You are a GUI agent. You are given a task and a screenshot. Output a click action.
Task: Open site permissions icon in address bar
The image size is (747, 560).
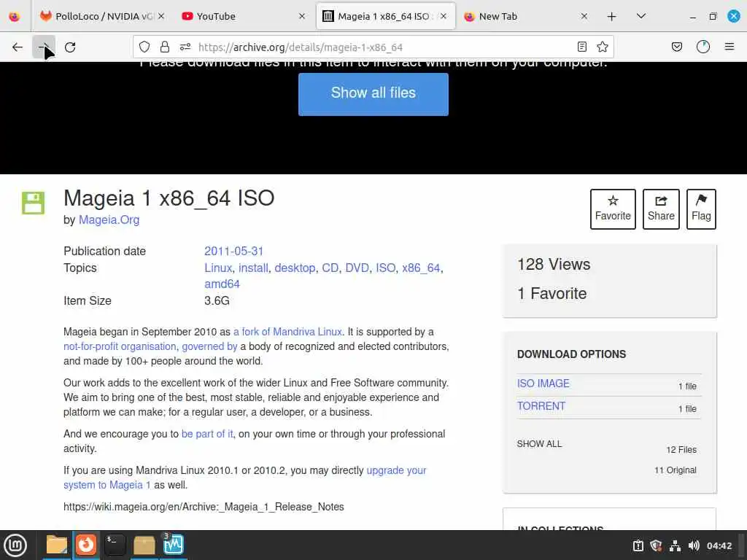tap(185, 47)
